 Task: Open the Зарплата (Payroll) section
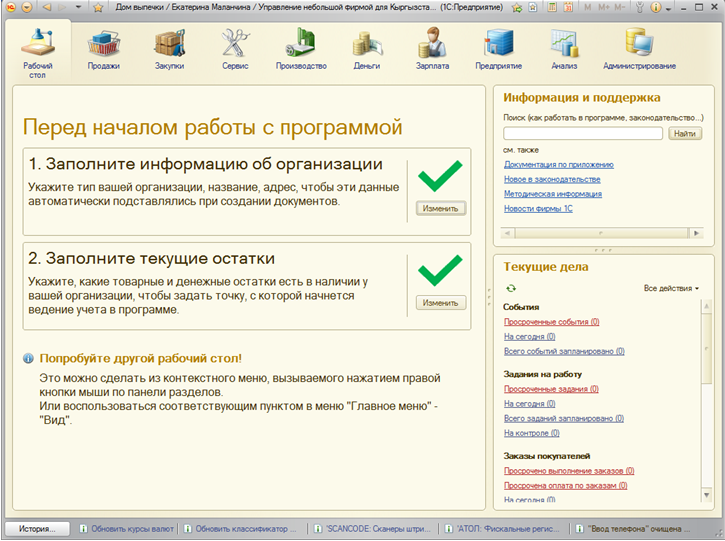click(432, 49)
